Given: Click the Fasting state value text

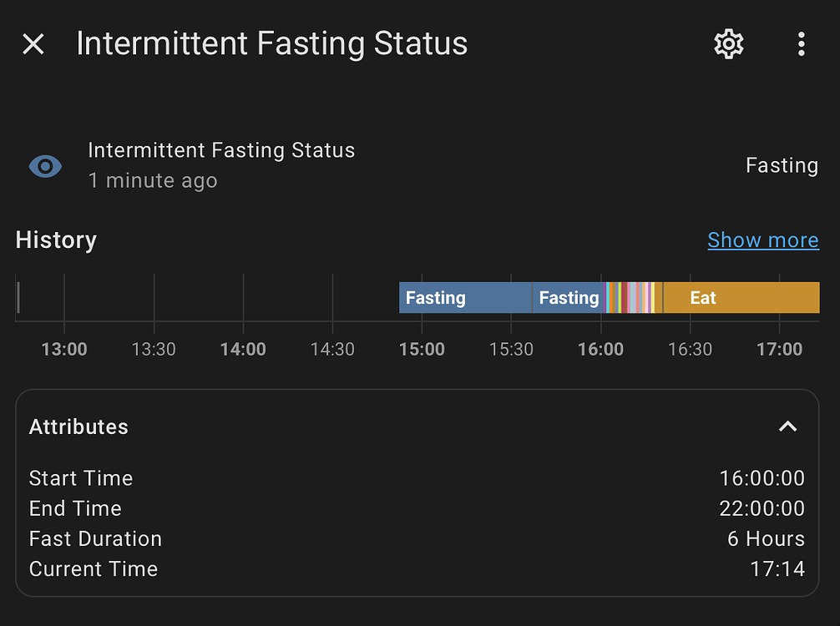Looking at the screenshot, I should pyautogui.click(x=782, y=165).
